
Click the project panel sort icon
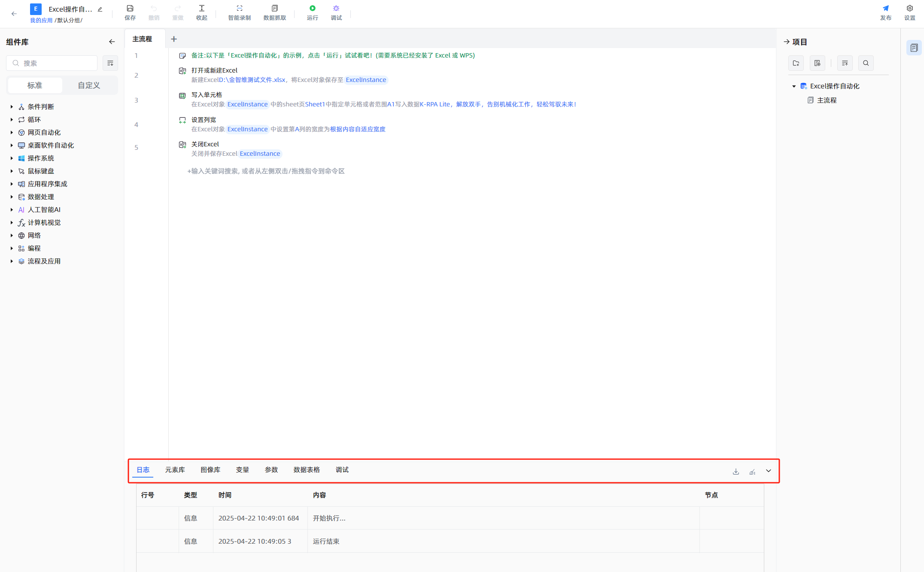(x=845, y=63)
